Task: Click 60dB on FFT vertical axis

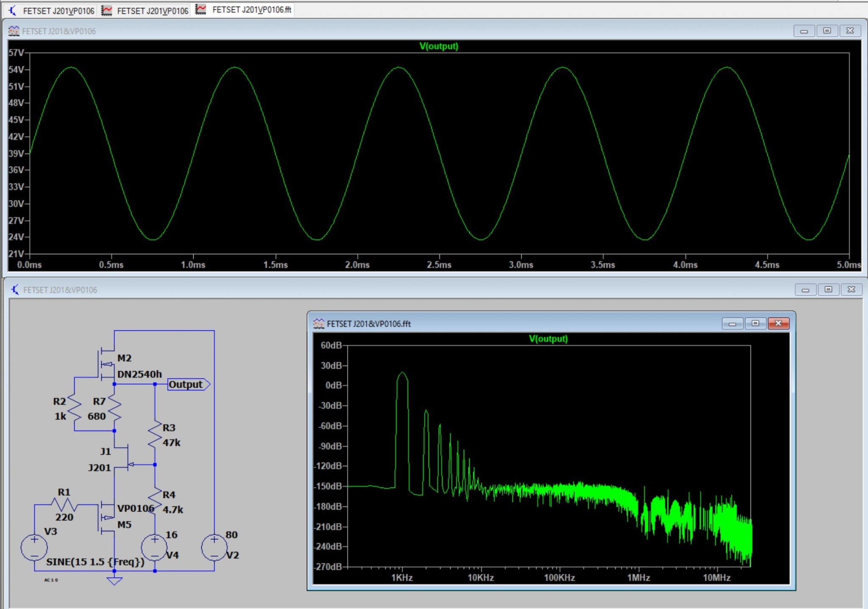Action: coord(331,345)
